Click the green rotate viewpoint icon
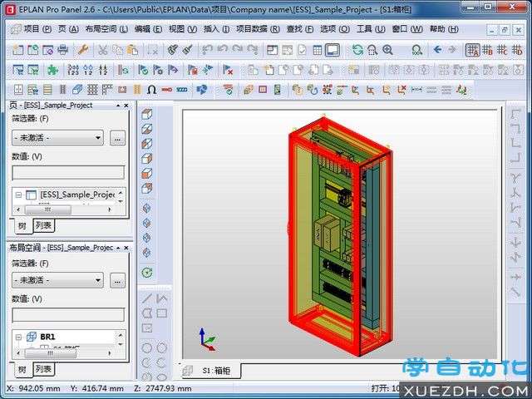Image resolution: width=532 pixels, height=399 pixels. point(147,273)
